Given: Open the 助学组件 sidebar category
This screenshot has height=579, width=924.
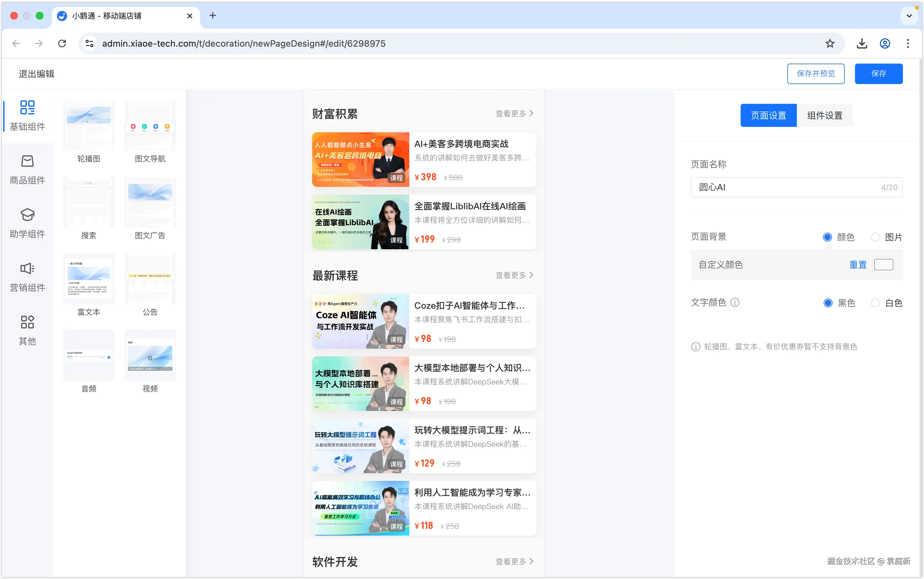Looking at the screenshot, I should 27,223.
